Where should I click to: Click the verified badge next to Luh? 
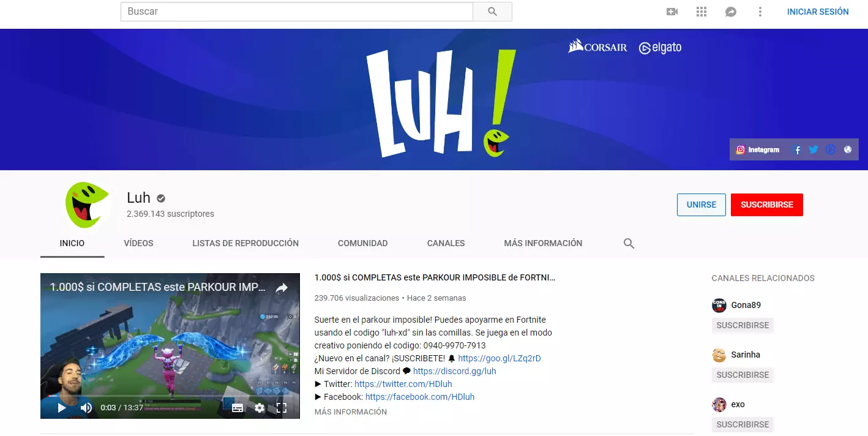coord(161,198)
